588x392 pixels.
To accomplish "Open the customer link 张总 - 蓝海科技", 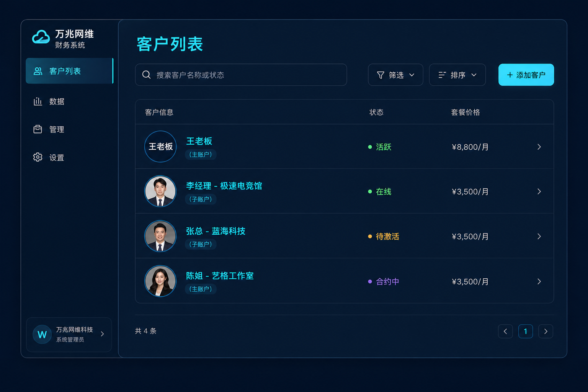I will 216,231.
